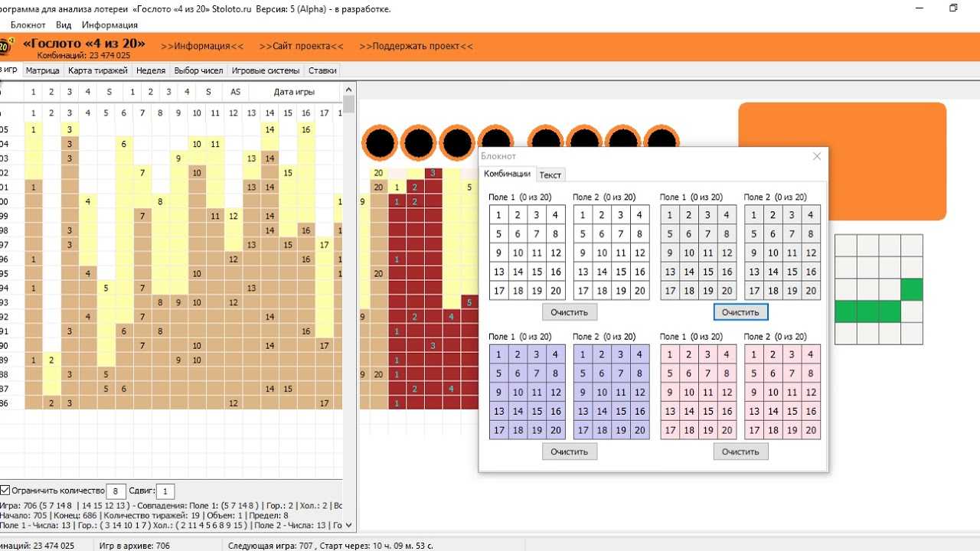
Task: Click the Дата игры column header
Action: [294, 92]
